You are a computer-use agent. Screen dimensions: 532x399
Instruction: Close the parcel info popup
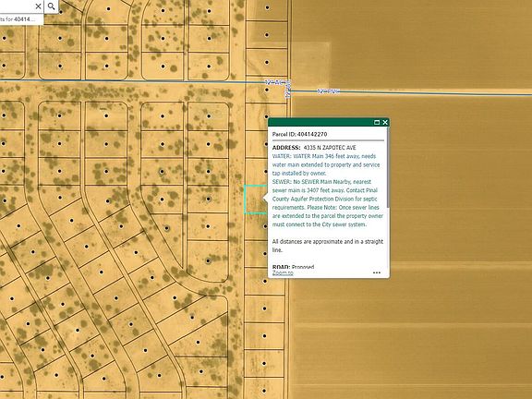click(385, 122)
